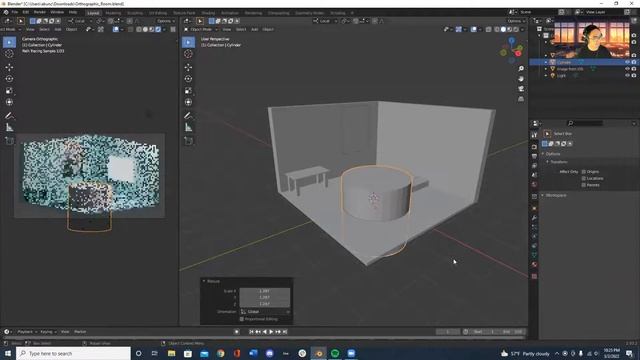Click the Windows search box on the taskbar
Screen dimensions: 640x360
pyautogui.click(x=73, y=353)
